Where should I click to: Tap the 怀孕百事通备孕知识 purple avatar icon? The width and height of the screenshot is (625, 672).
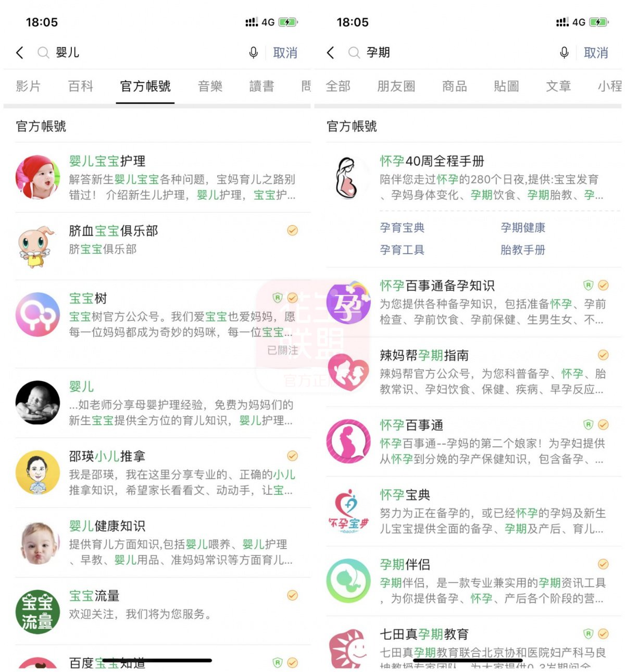coord(348,302)
